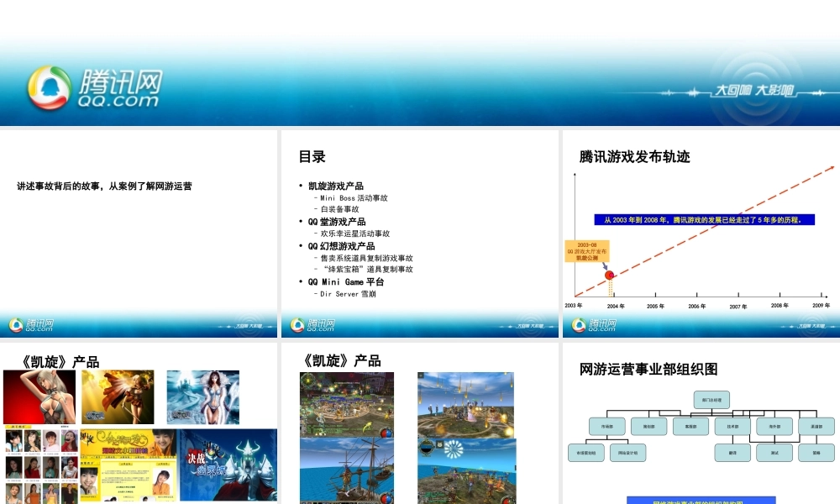Click the 大回响 大影响 slogan in header

(x=754, y=90)
